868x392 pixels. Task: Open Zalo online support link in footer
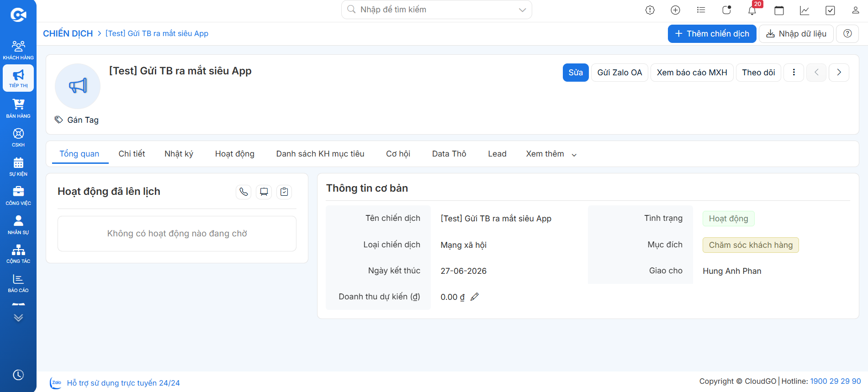point(115,383)
